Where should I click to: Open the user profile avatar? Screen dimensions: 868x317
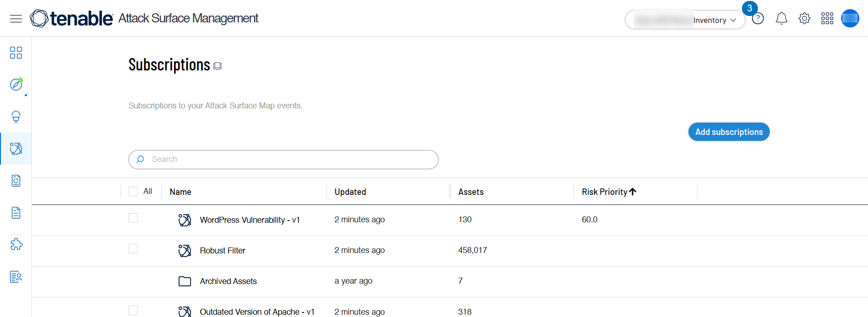(x=850, y=18)
